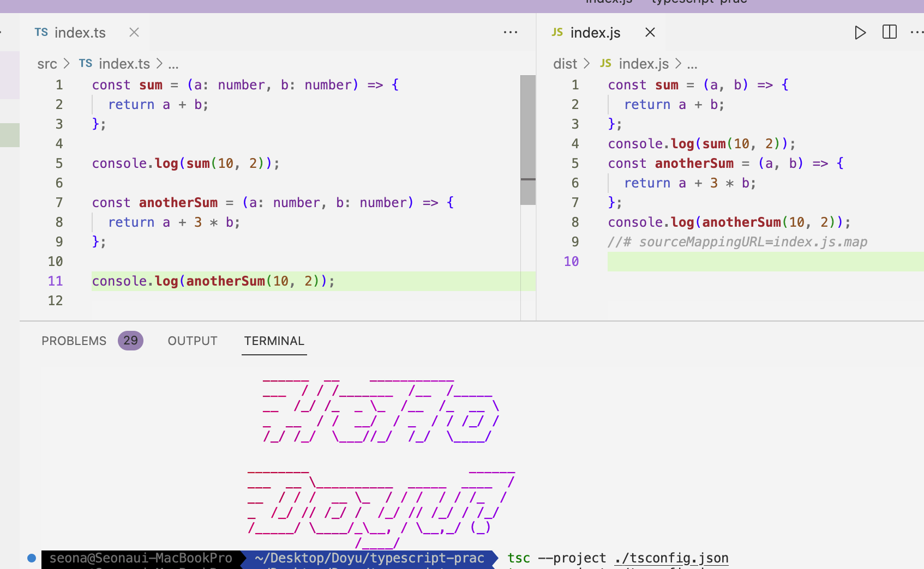Viewport: 924px width, 569px height.
Task: Click the index.ts minimap scrollbar slider
Action: coord(528,140)
